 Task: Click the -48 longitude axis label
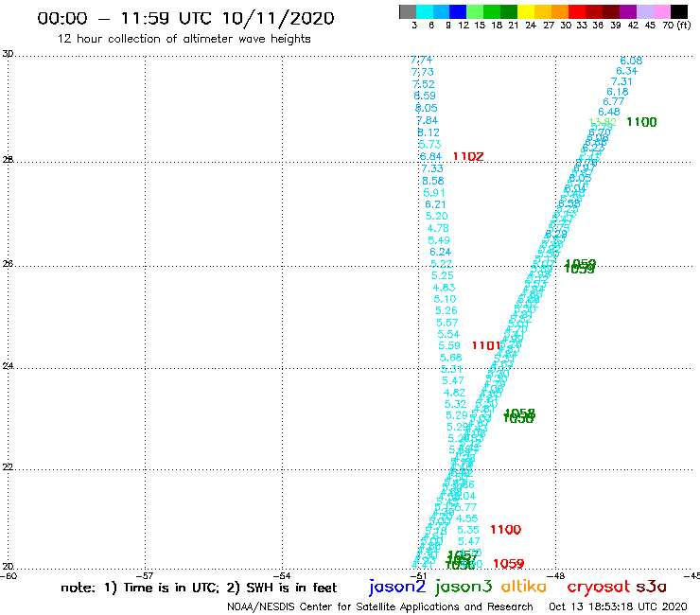pos(557,576)
